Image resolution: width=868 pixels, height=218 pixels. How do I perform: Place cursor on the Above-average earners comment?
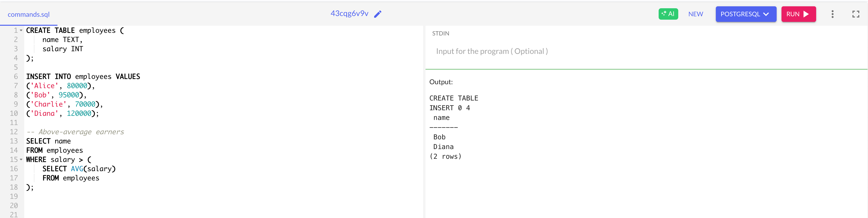81,132
